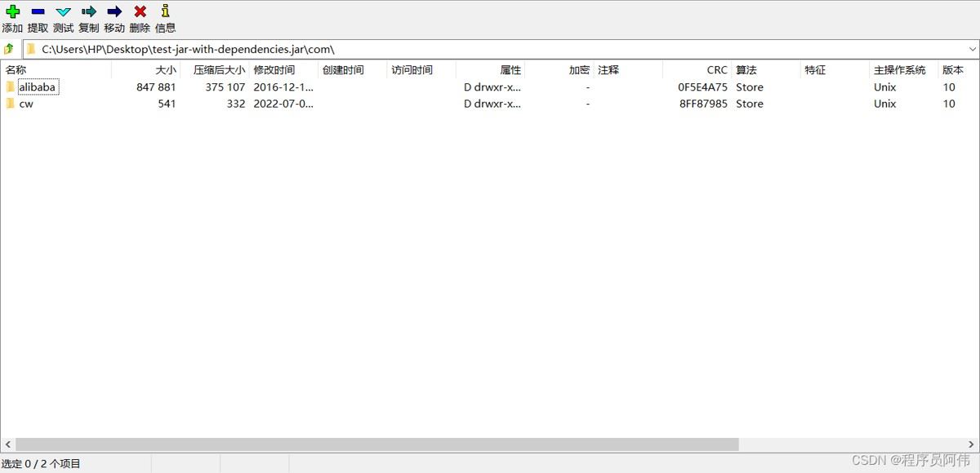Click CRC value 0F5E4A75

click(x=702, y=87)
